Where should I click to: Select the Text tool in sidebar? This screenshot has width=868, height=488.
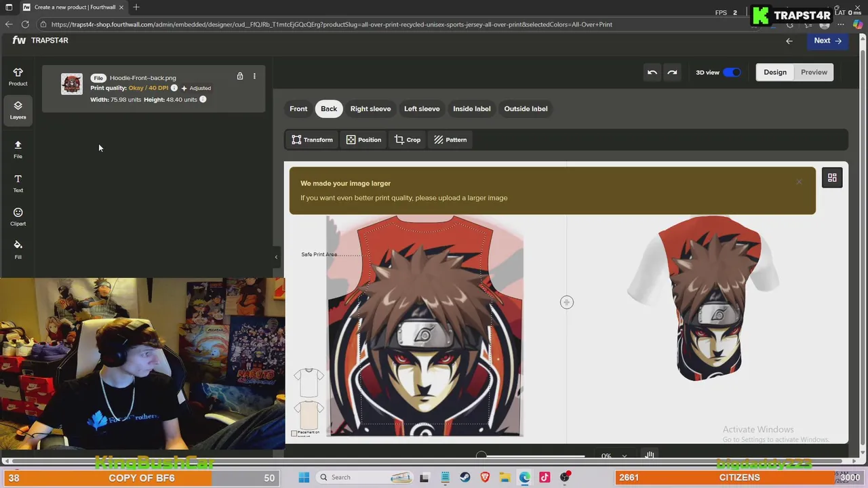[18, 183]
